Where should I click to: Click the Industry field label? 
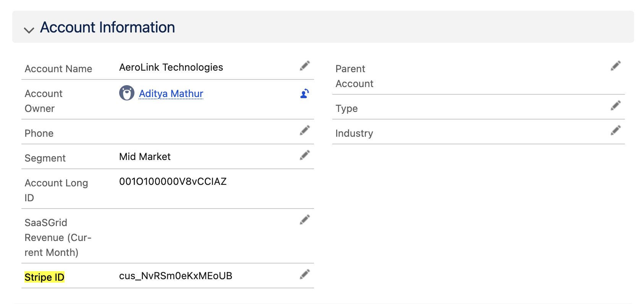click(x=354, y=133)
